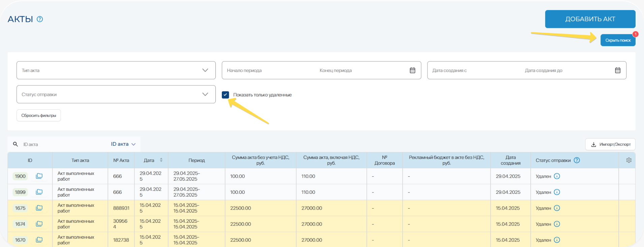
Task: Show info for deleted status of act 1899
Action: pyautogui.click(x=557, y=192)
